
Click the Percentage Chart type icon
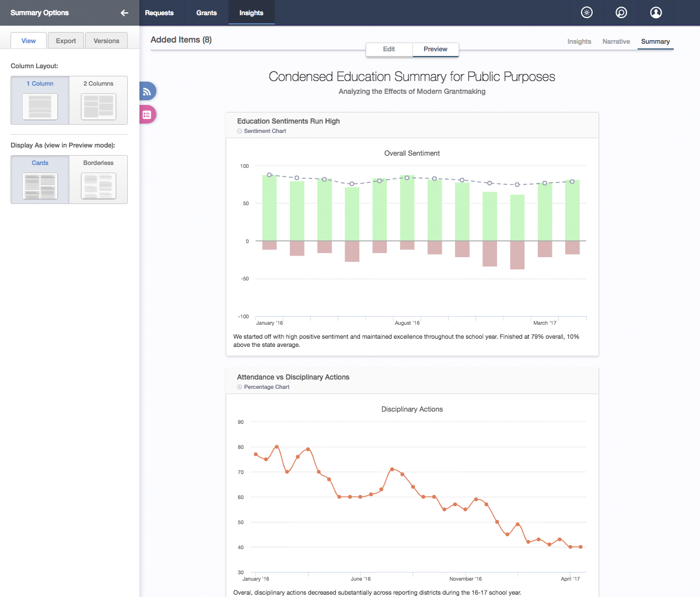coord(240,387)
